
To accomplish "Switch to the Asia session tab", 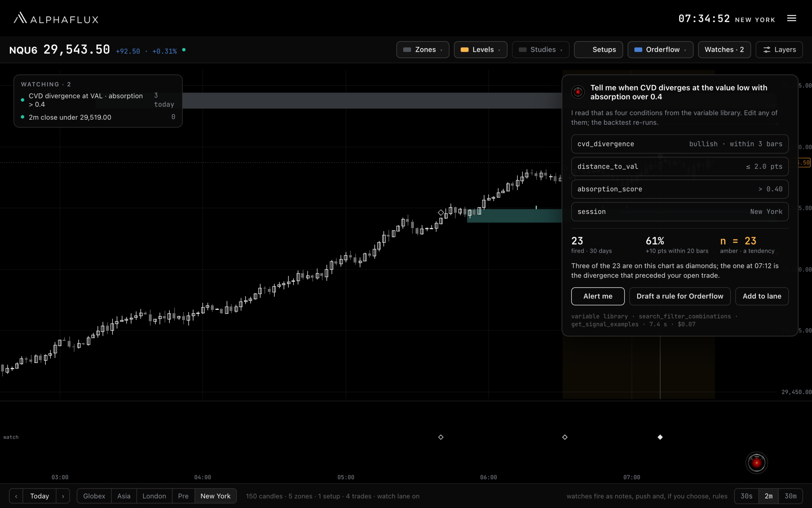I will (x=124, y=496).
